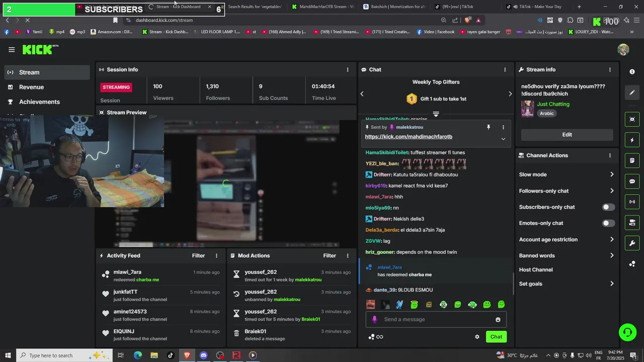Open the Kick hamburger menu

(12, 49)
